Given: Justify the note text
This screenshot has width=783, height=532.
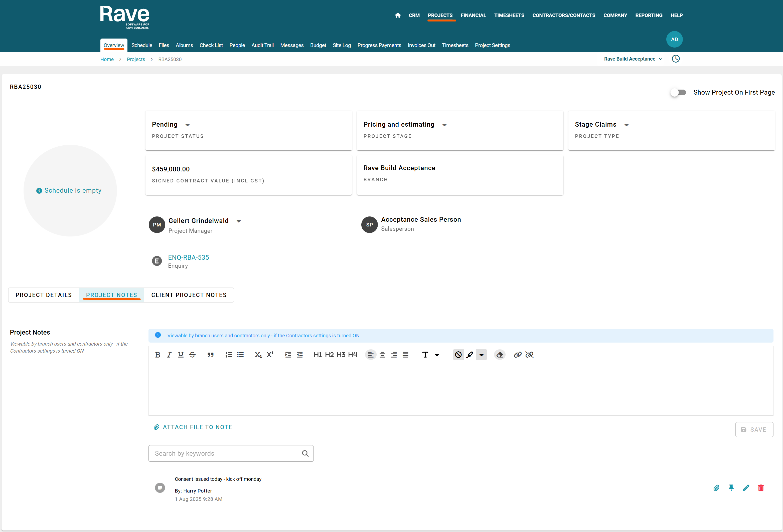Looking at the screenshot, I should 405,355.
